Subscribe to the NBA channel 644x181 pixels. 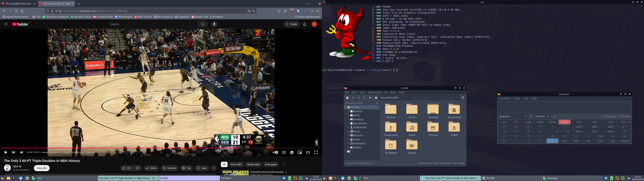[x=42, y=168]
